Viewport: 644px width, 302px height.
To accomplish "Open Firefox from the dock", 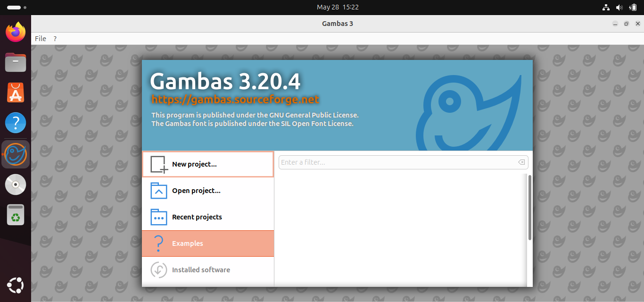I will pos(16,33).
